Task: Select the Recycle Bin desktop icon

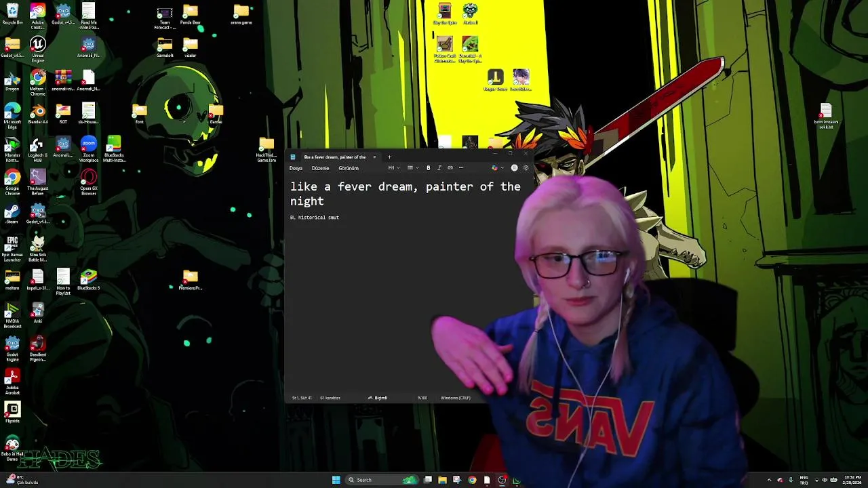Action: click(12, 14)
